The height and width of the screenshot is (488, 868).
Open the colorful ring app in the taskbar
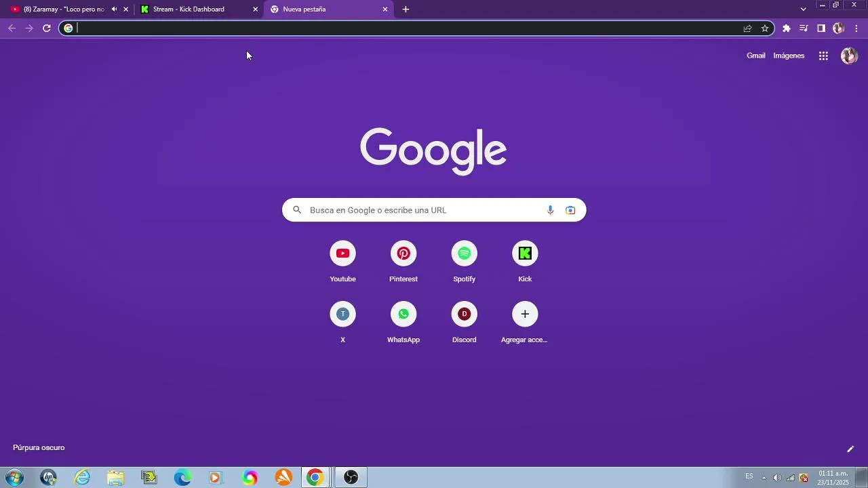pos(250,477)
